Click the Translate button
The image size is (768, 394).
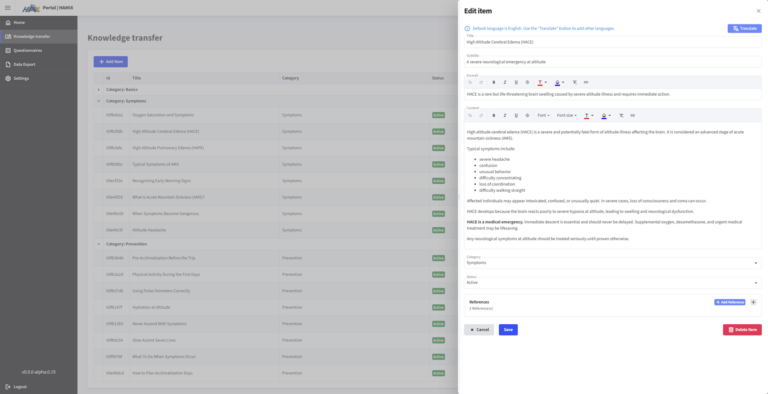pyautogui.click(x=744, y=28)
